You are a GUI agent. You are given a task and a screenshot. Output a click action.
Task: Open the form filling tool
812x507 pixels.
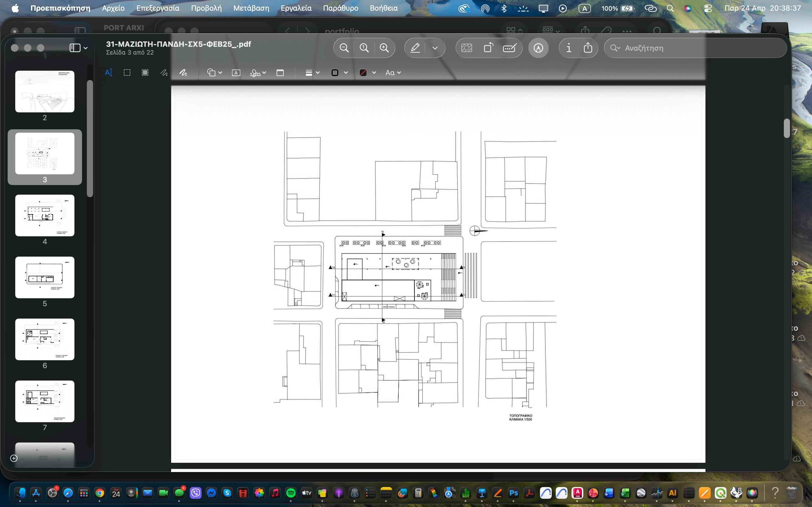click(510, 48)
